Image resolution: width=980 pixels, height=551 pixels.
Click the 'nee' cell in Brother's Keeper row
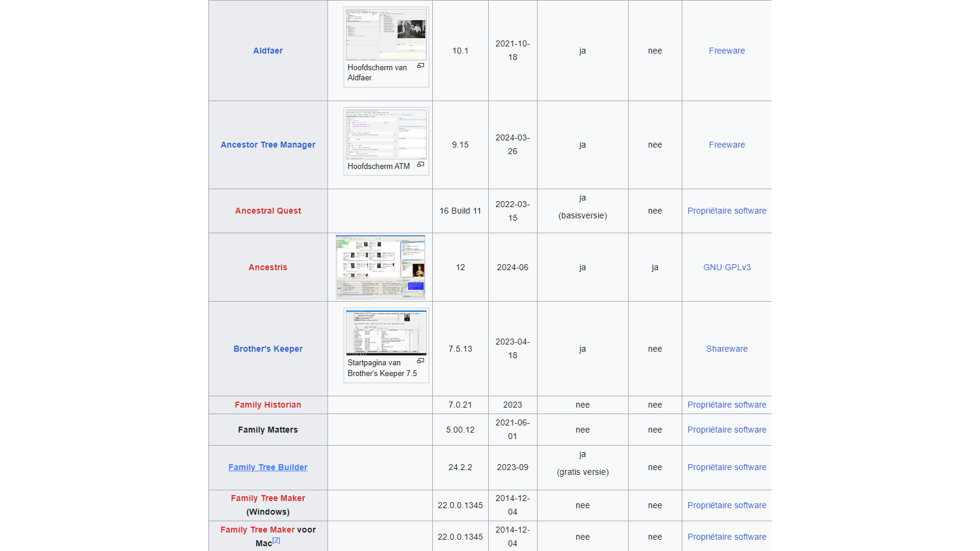point(655,349)
